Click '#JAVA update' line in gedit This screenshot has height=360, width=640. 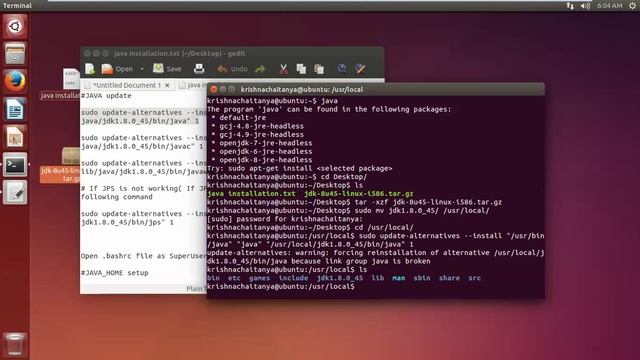pos(106,96)
